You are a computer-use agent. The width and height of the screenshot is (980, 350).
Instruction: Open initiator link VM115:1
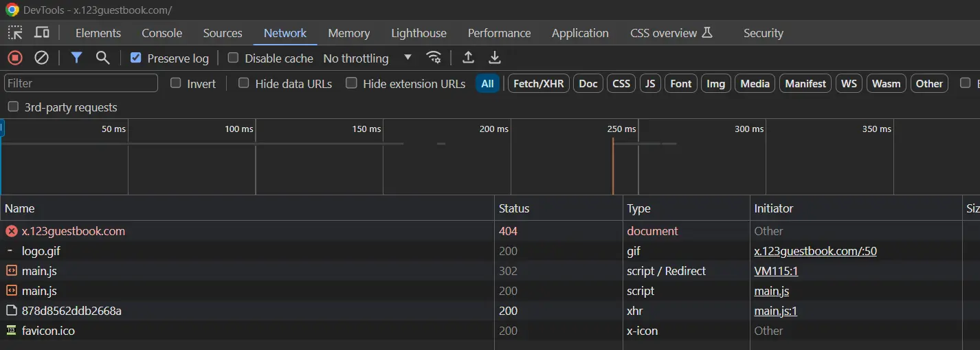(776, 271)
